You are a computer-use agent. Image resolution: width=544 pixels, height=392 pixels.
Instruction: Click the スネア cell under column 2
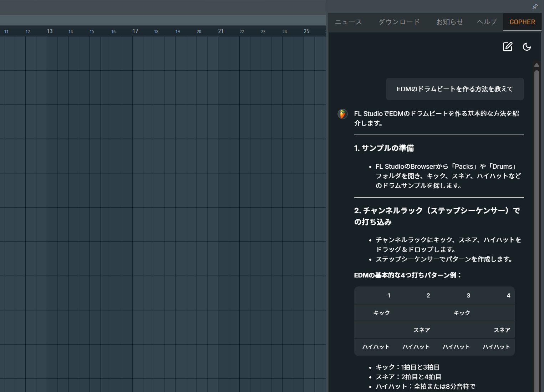click(422, 330)
